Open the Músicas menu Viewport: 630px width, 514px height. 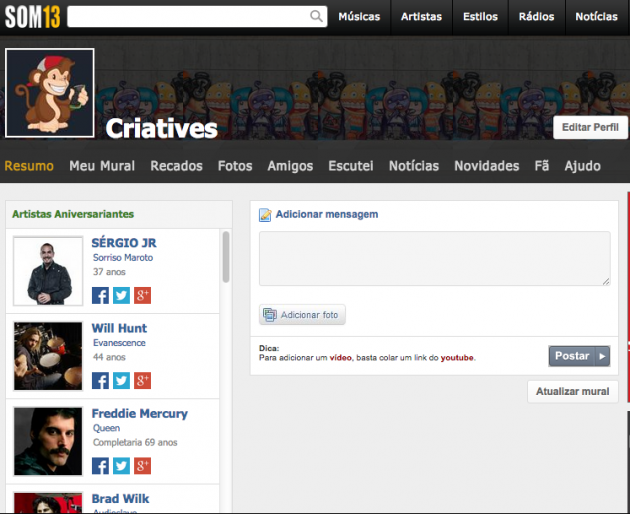click(x=359, y=16)
